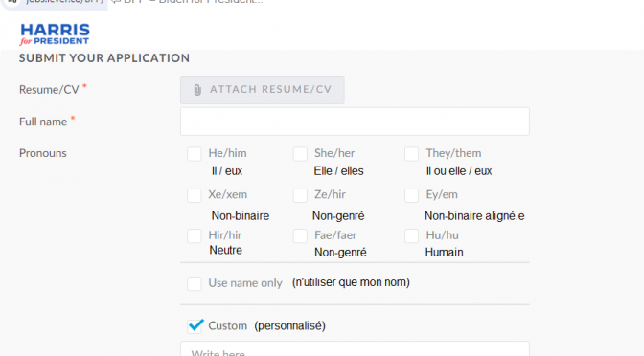Image resolution: width=644 pixels, height=356 pixels.
Task: Click the browser tab titled Biden for President
Action: (x=187, y=2)
